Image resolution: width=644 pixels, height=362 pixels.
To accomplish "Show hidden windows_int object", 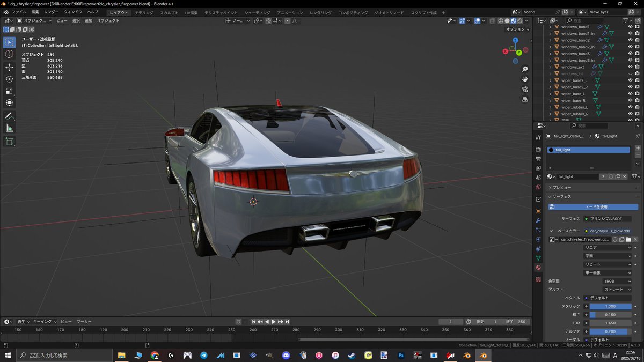I will pos(630,73).
